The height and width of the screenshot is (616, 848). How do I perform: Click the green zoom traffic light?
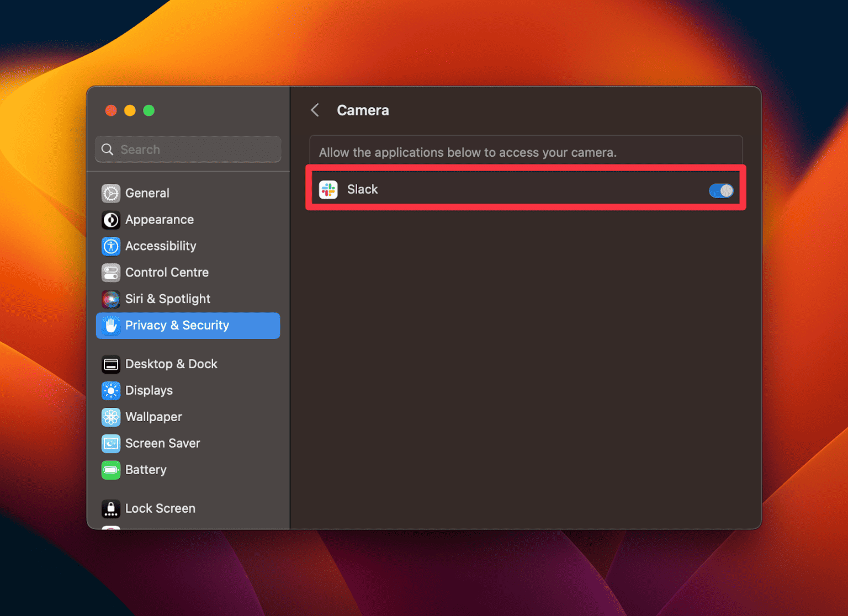point(149,110)
